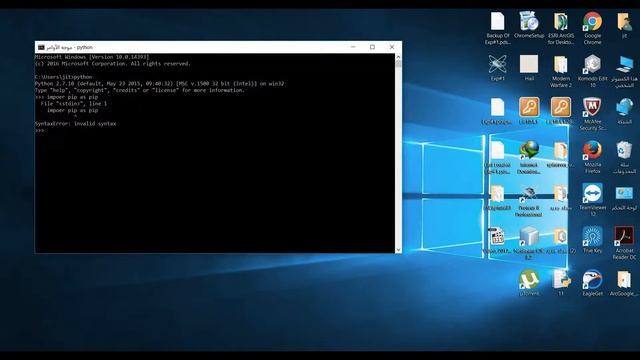Click the console scrollbar down arrow
Image resolution: width=640 pixels, height=360 pixels.
click(x=398, y=250)
